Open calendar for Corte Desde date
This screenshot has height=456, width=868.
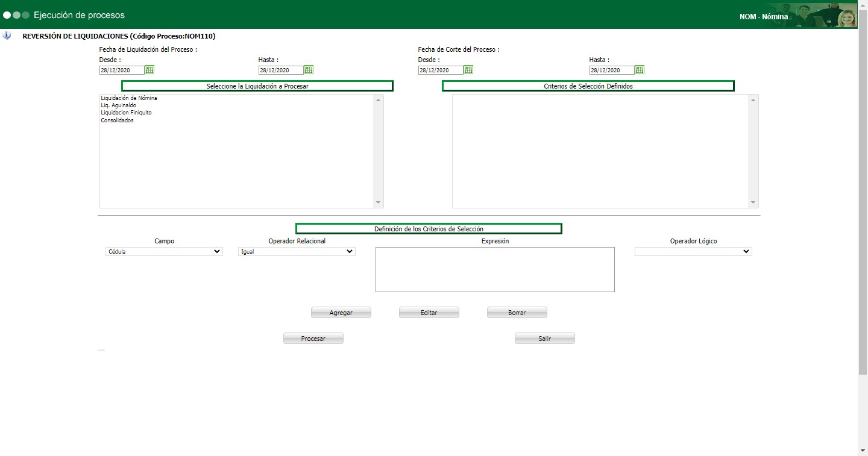pyautogui.click(x=468, y=70)
